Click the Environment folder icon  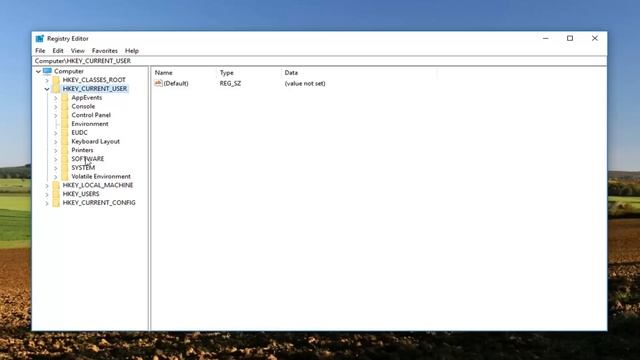point(65,124)
